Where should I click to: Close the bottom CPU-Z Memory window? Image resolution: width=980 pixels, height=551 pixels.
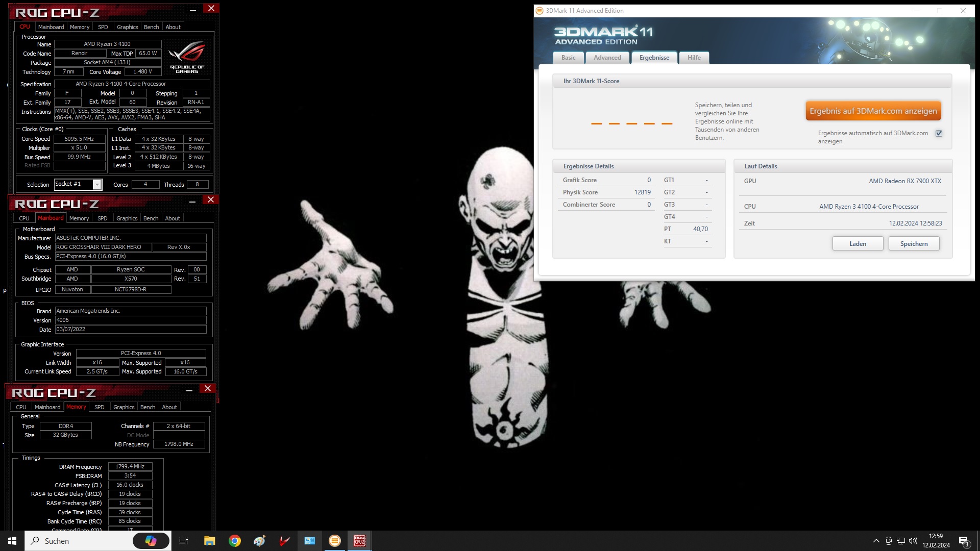(208, 389)
